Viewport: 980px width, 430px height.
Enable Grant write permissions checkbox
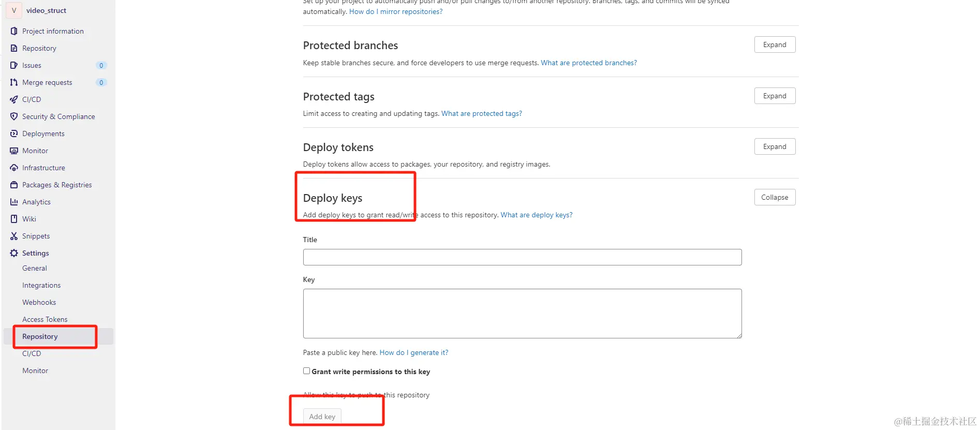[x=306, y=371]
